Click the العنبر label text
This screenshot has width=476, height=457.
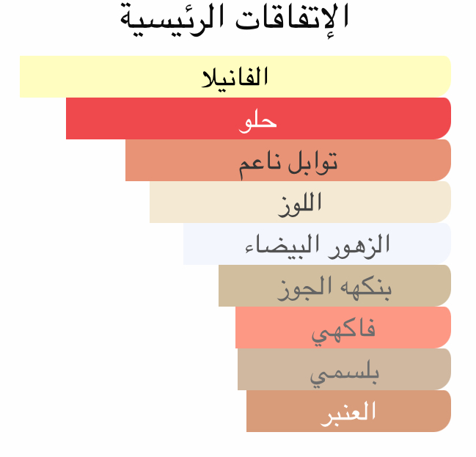[348, 412]
